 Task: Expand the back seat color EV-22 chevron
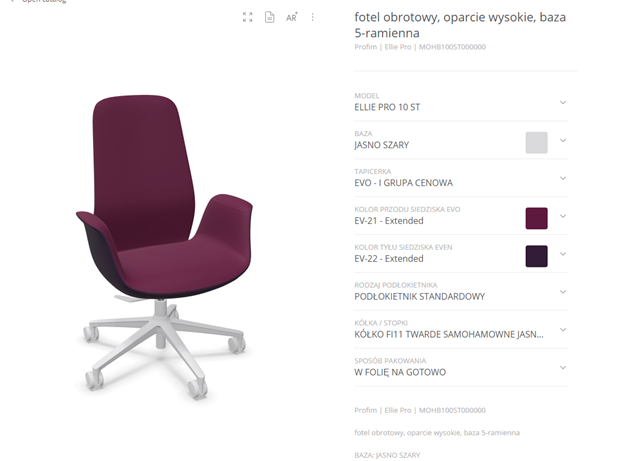(x=563, y=254)
